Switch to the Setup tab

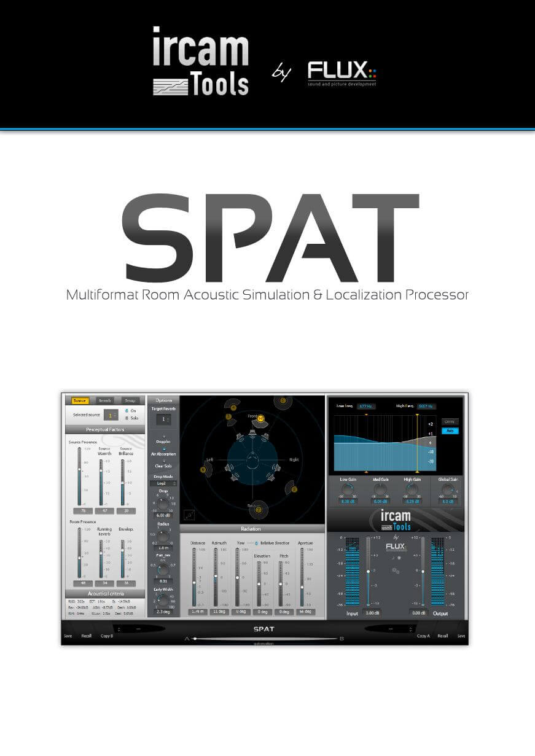[x=130, y=400]
